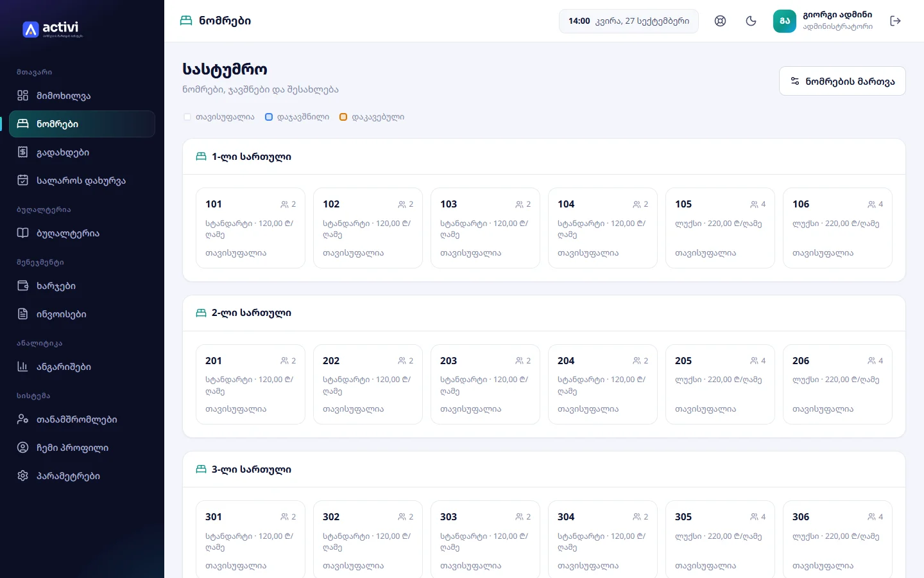This screenshot has width=924, height=578.
Task: Open the help lifebuoy icon
Action: pos(720,21)
